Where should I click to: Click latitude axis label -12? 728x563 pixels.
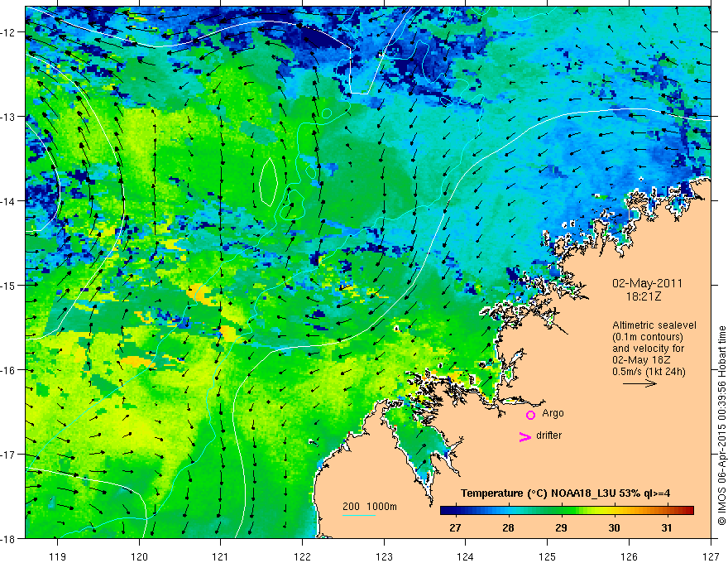coord(9,32)
